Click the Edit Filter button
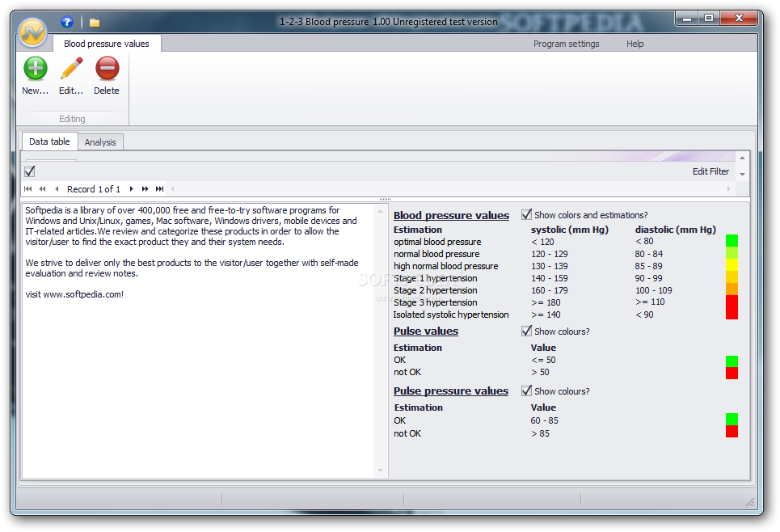 [710, 171]
